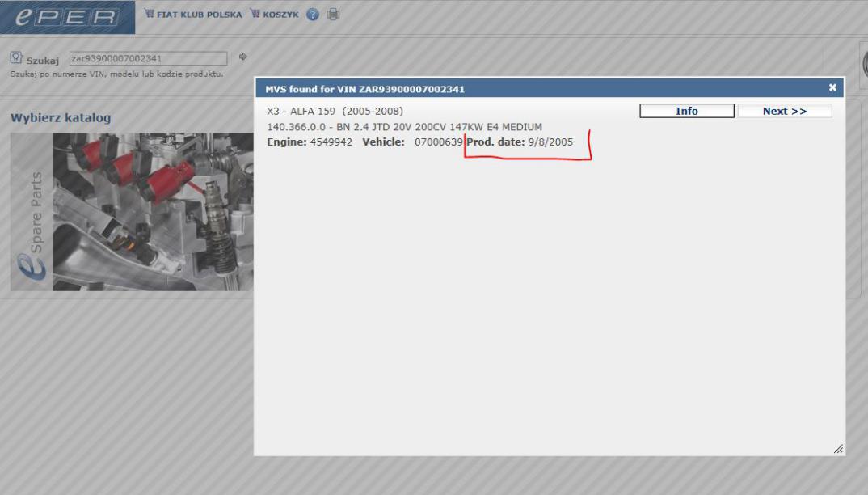Close the MVS found dialog
868x495 pixels.
(832, 87)
